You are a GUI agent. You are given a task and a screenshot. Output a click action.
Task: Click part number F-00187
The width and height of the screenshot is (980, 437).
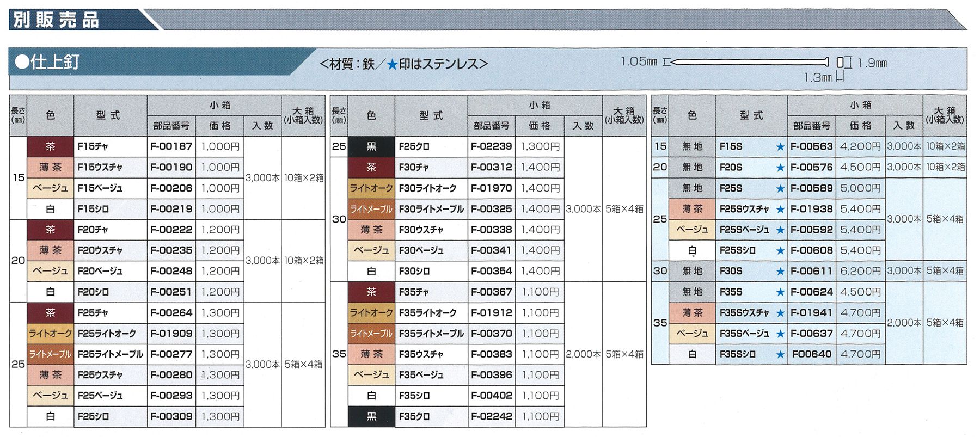click(171, 147)
